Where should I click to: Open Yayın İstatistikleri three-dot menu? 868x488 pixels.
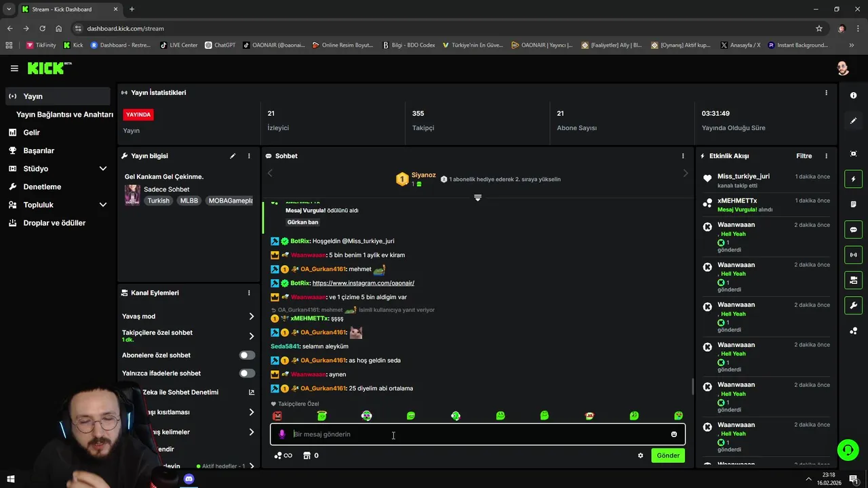[x=826, y=93]
